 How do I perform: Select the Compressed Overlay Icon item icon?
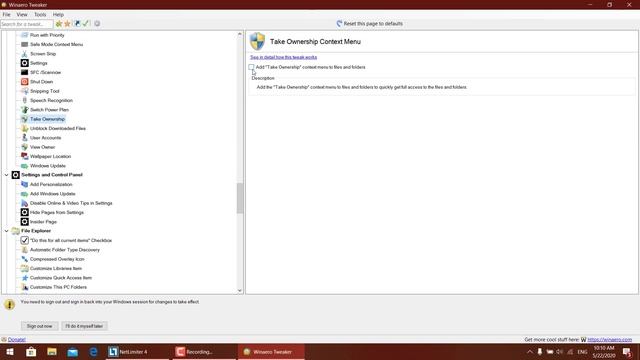[24, 259]
